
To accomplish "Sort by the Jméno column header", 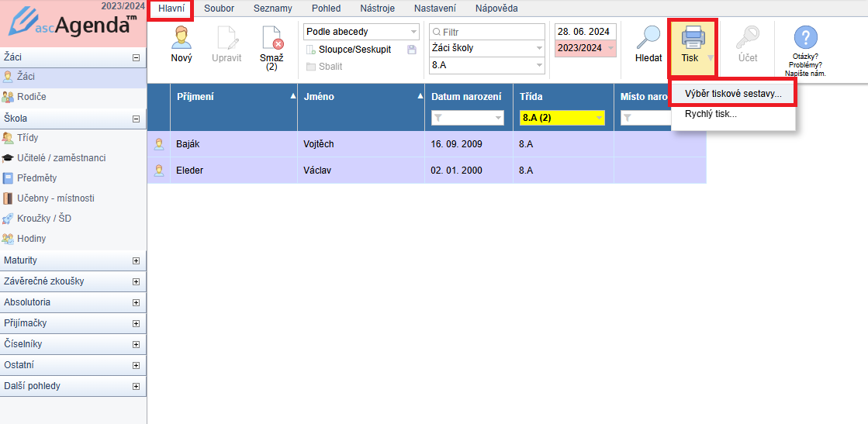I will 361,97.
